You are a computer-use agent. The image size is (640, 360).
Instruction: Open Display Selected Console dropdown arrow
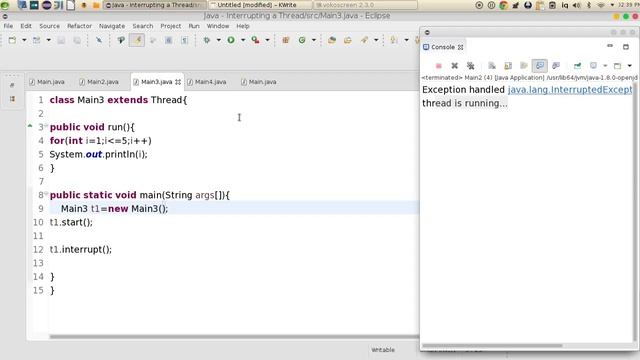click(605, 66)
